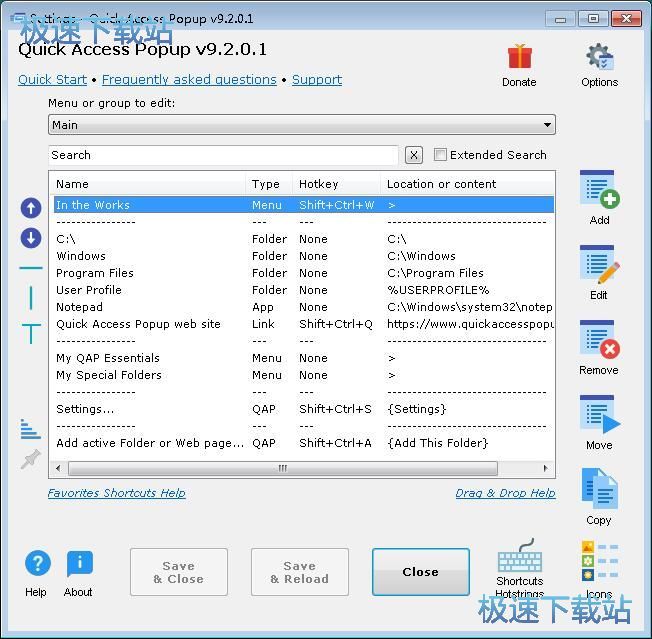Click the Copy favorite icon
Image resolution: width=652 pixels, height=639 pixels.
600,489
